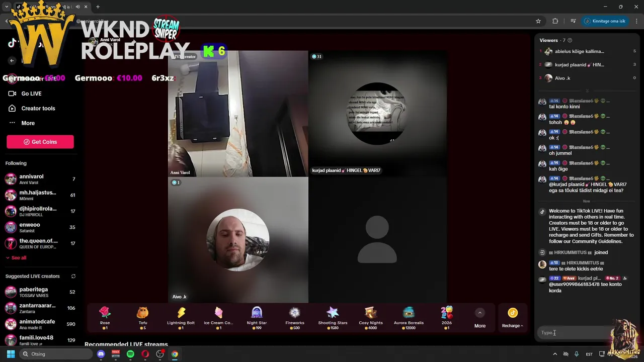Open the More sidebar item
644x362 pixels.
(x=28, y=123)
